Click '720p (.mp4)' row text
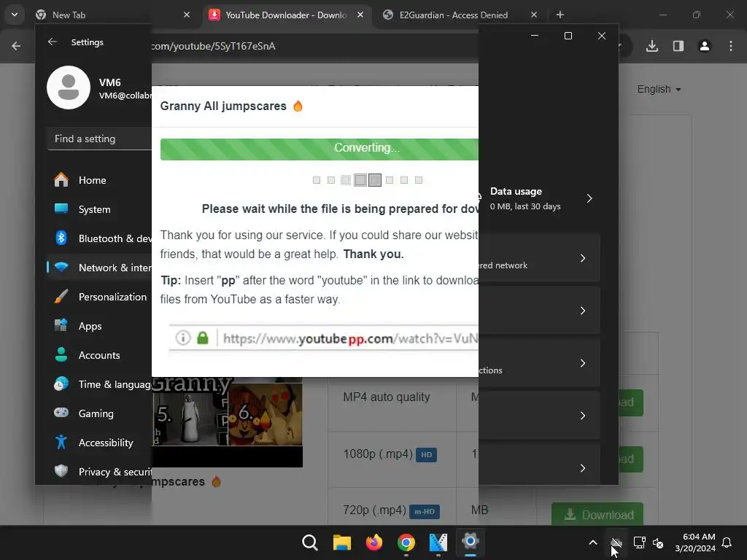The image size is (747, 560). click(374, 510)
